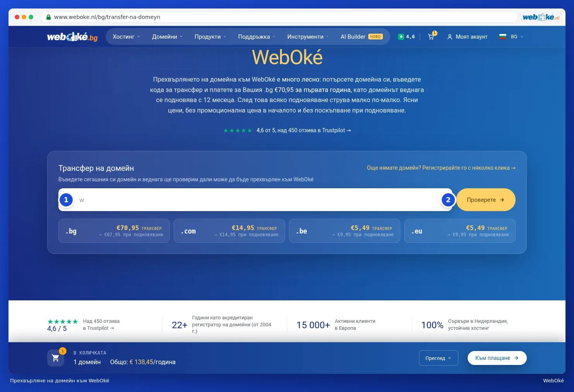Click the domain transfer search field

[255, 200]
